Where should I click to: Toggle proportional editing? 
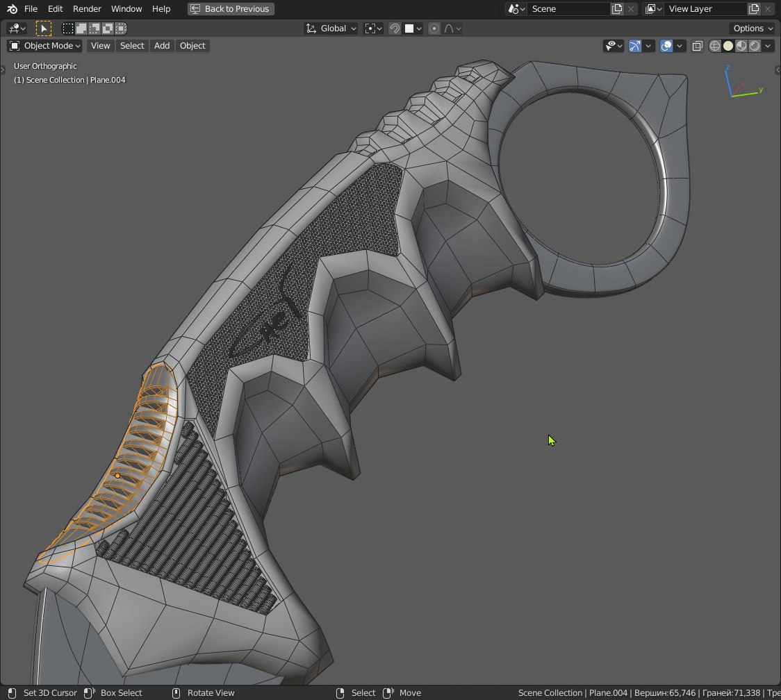tap(434, 28)
